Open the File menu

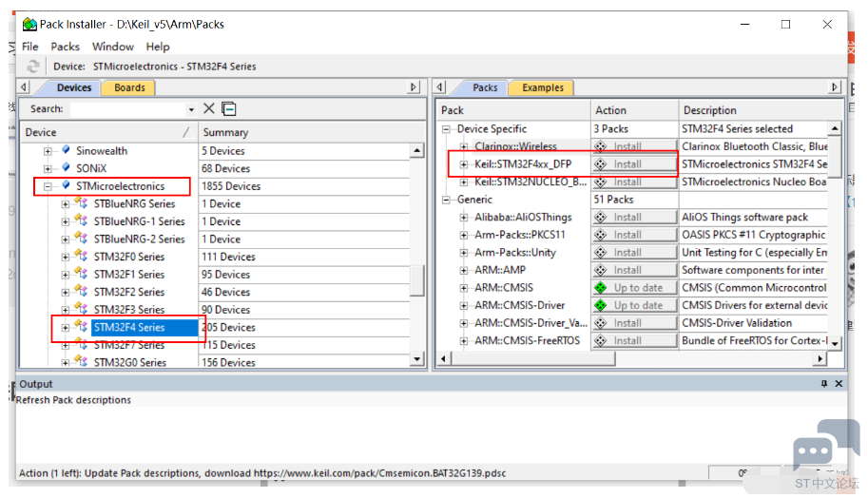coord(29,47)
